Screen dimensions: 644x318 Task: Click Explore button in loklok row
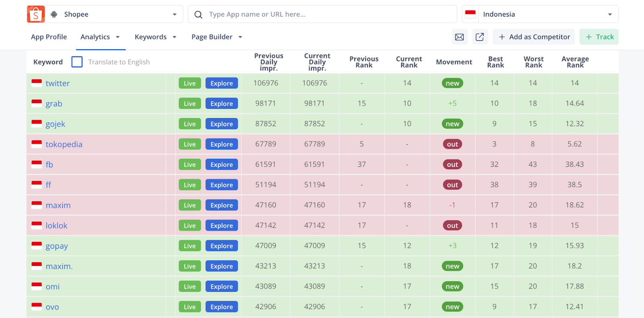[x=222, y=226]
